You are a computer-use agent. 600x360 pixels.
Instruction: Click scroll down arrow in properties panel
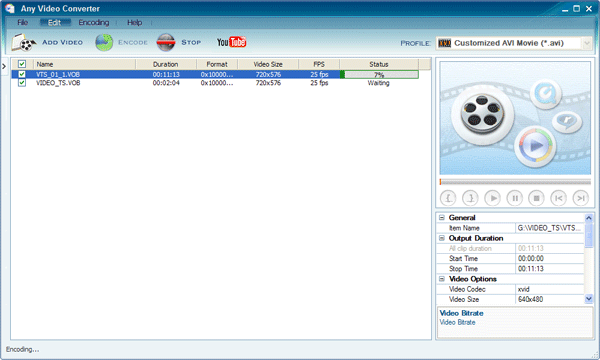point(589,299)
